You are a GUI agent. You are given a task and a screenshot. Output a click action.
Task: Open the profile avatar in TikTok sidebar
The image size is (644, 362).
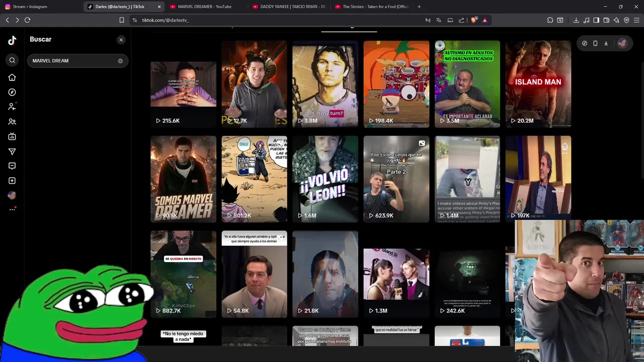[12, 195]
